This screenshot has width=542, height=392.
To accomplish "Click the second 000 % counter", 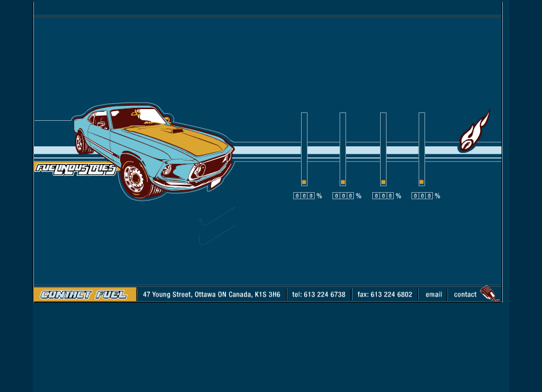I will click(x=347, y=196).
